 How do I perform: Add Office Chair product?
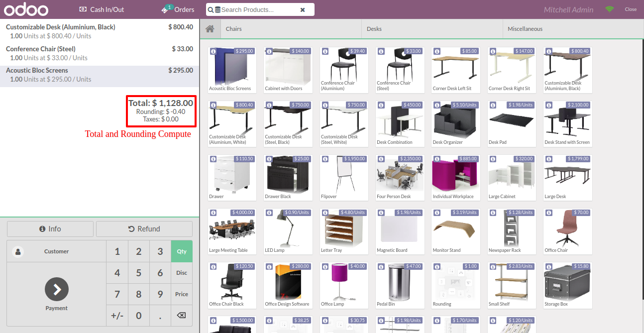click(x=568, y=231)
